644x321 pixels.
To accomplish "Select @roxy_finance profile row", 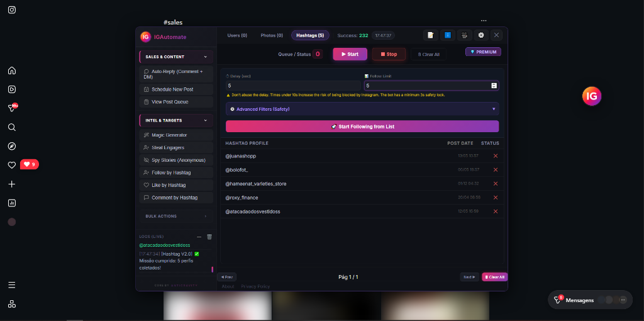I will pyautogui.click(x=362, y=198).
